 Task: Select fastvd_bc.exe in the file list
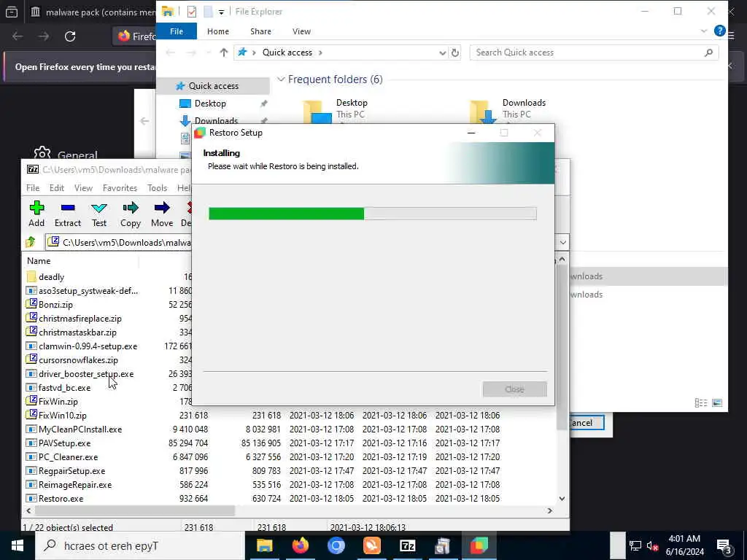[64, 388]
